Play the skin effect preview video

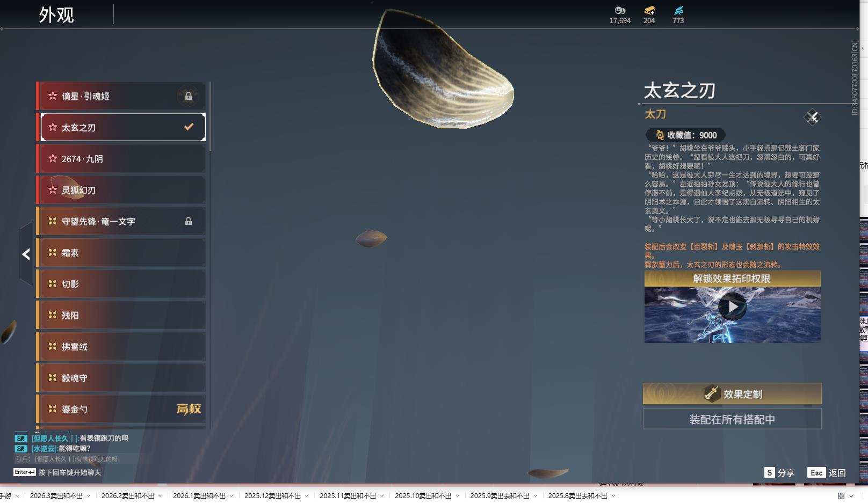click(732, 307)
